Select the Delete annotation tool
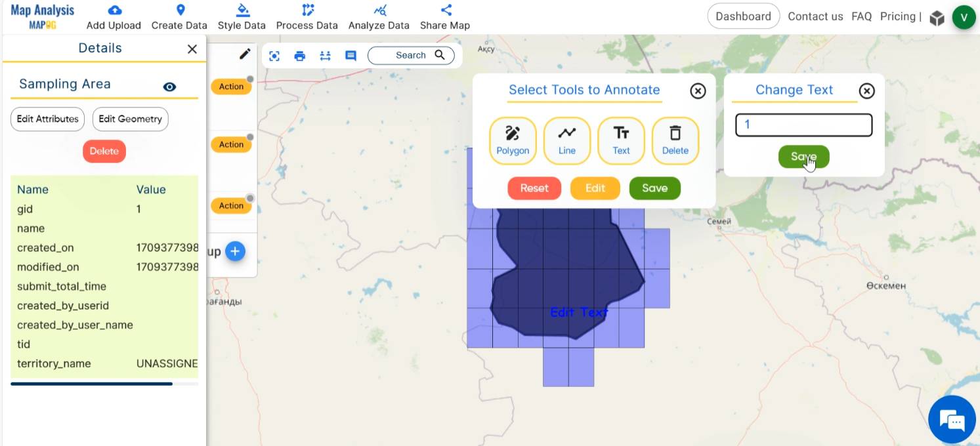The image size is (980, 446). [675, 141]
